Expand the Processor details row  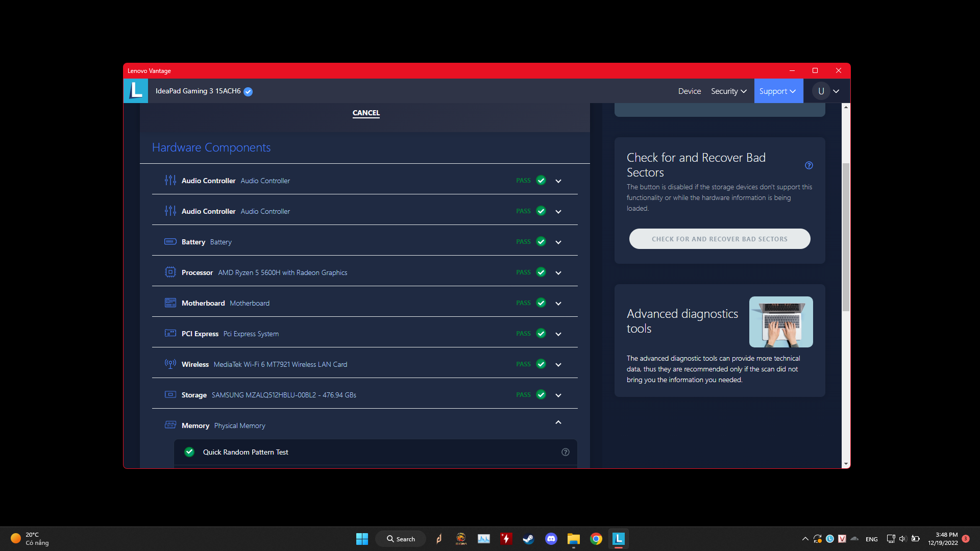(558, 272)
